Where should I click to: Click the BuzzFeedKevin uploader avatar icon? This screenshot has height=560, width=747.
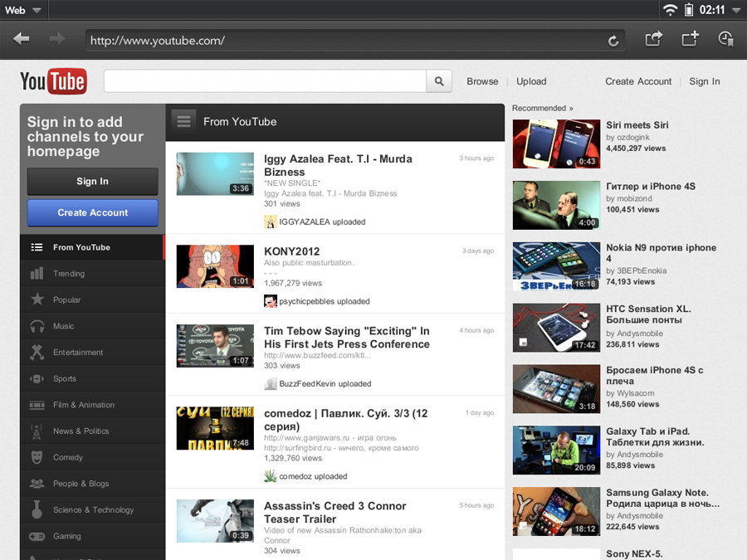[x=270, y=383]
